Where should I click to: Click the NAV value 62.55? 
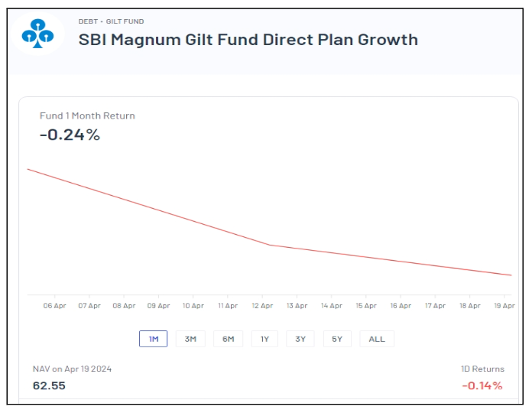(x=49, y=385)
